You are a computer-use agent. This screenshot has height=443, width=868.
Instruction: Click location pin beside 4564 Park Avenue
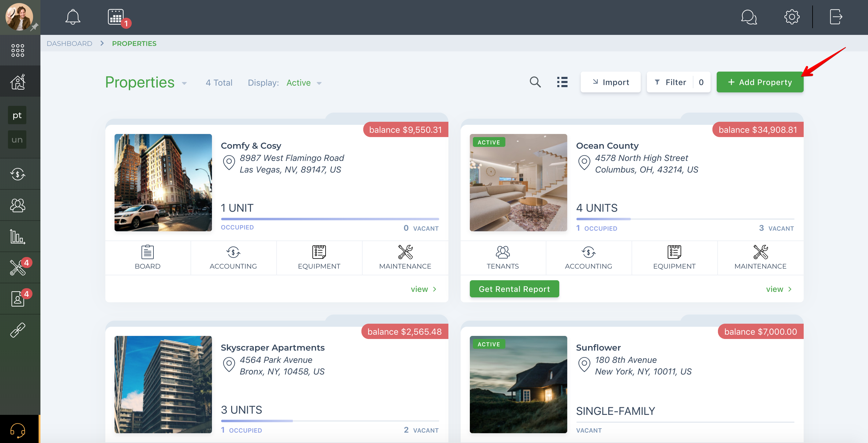coord(229,365)
